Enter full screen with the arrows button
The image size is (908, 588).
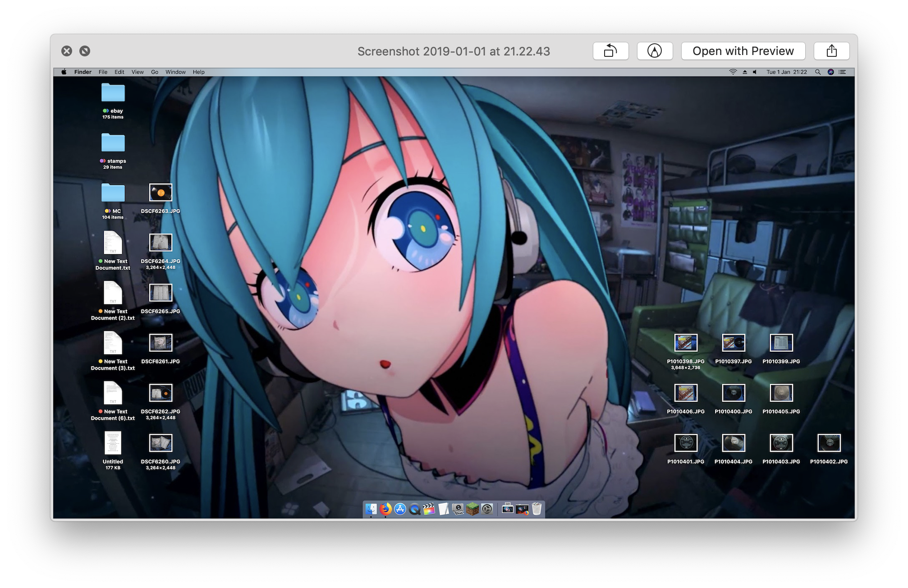tap(85, 51)
